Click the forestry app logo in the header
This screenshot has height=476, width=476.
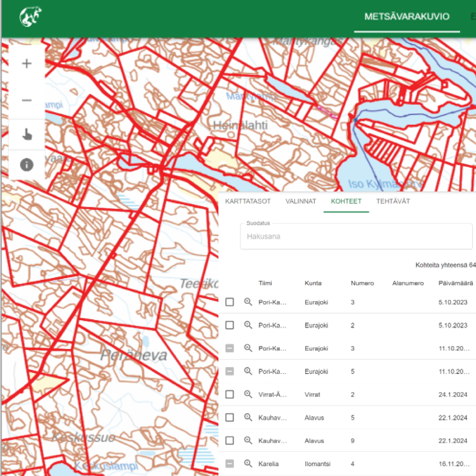[31, 16]
